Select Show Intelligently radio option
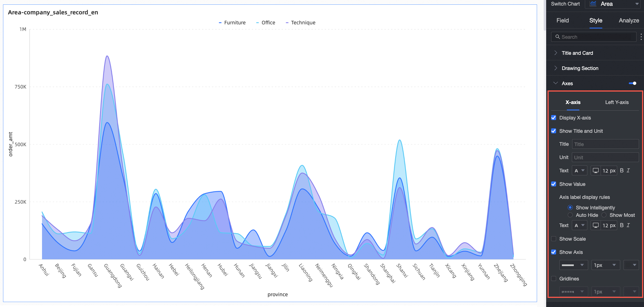 570,207
